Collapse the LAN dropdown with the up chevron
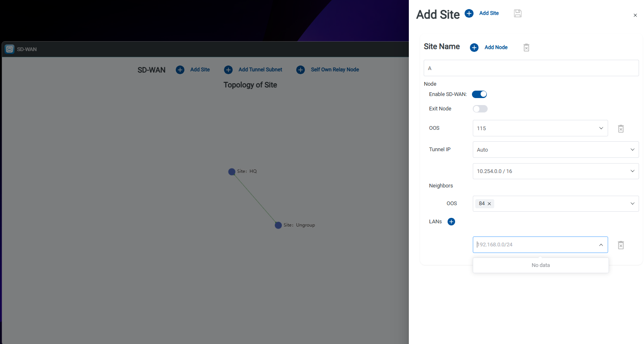The image size is (644, 344). [601, 245]
